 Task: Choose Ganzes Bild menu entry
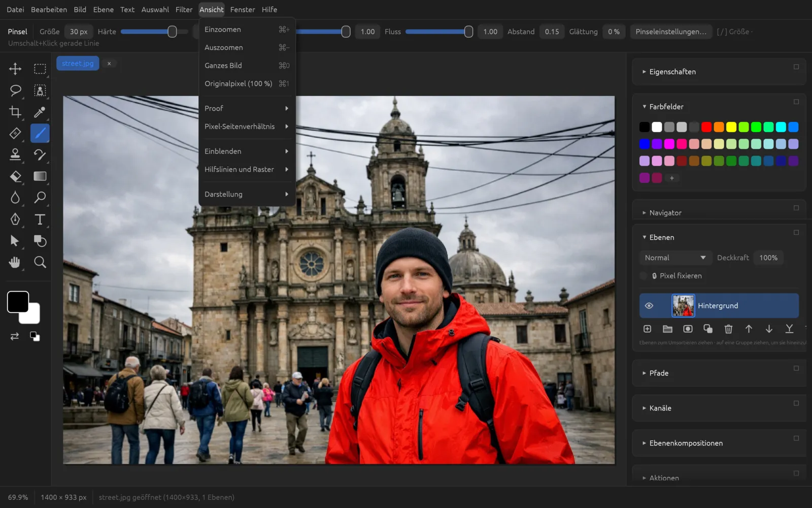pos(247,66)
